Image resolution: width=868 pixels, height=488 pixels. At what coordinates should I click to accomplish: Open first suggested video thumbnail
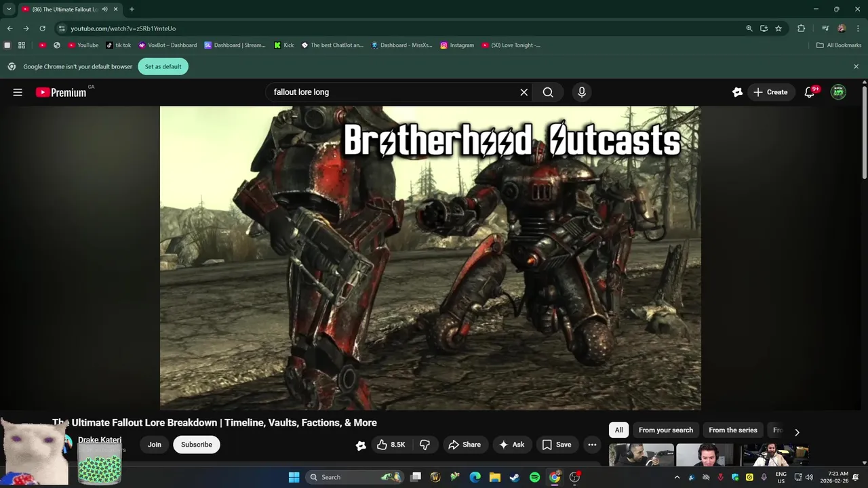(x=641, y=455)
